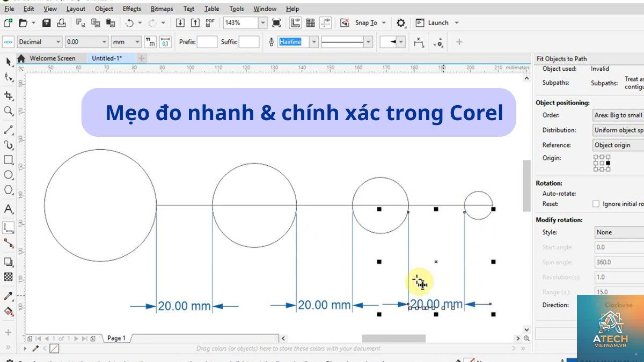The image size is (644, 362).
Task: Open the Bitmaps menu
Action: pos(162,9)
